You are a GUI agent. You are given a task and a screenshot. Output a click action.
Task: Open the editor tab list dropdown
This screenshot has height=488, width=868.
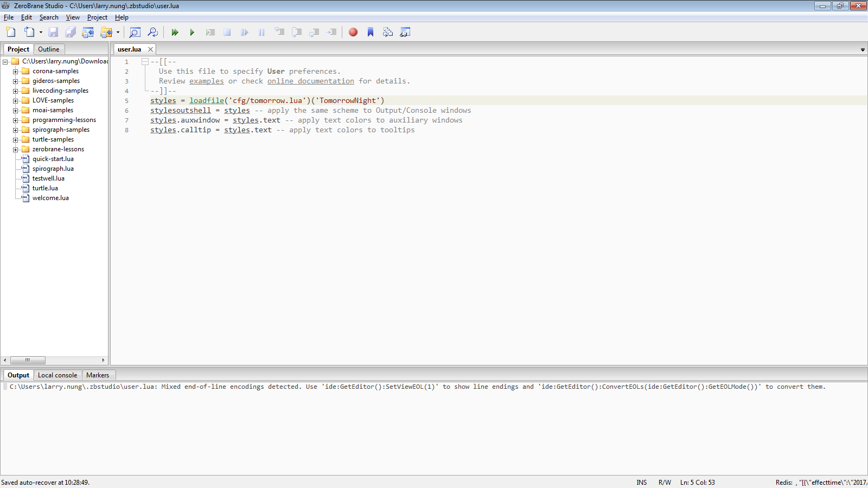(863, 50)
